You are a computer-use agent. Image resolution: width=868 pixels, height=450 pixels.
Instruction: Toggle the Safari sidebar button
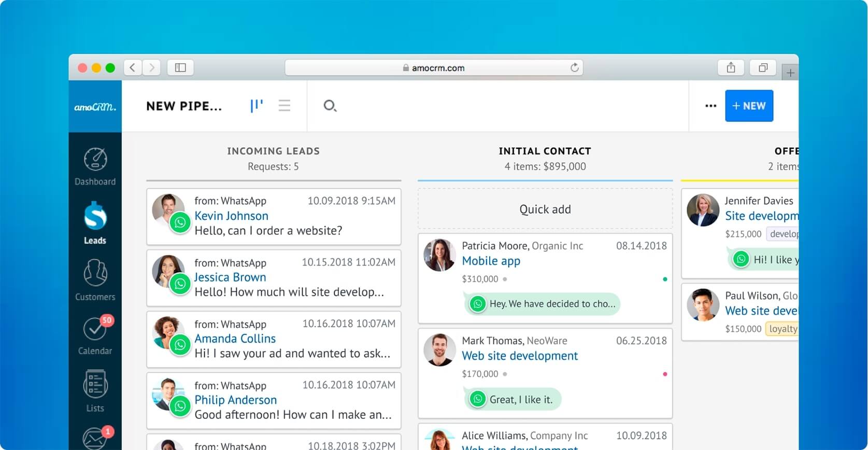(180, 68)
